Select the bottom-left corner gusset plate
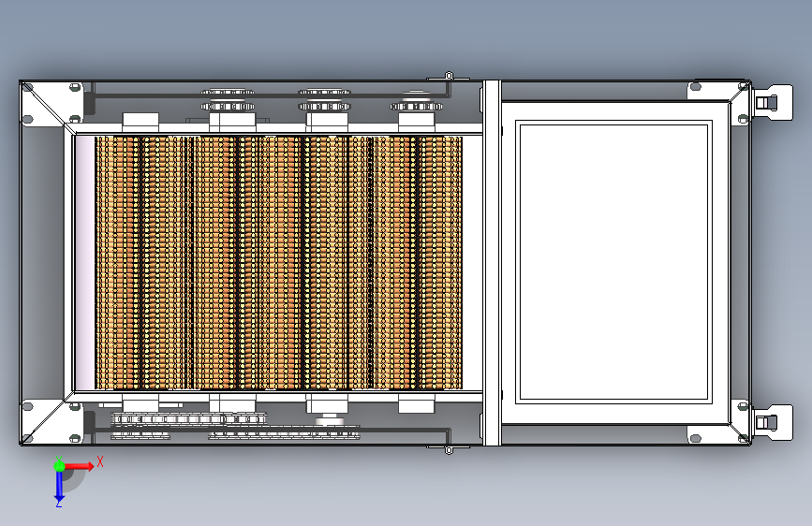812x526 pixels. [x=52, y=421]
